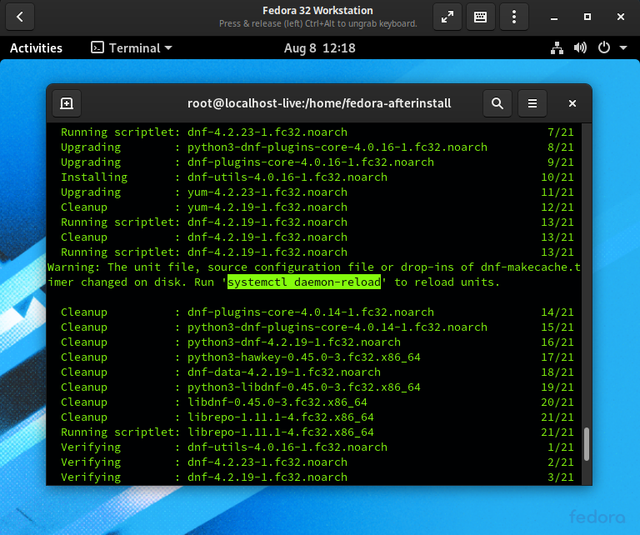Image resolution: width=640 pixels, height=535 pixels.
Task: Open a new terminal tab
Action: (x=67, y=103)
